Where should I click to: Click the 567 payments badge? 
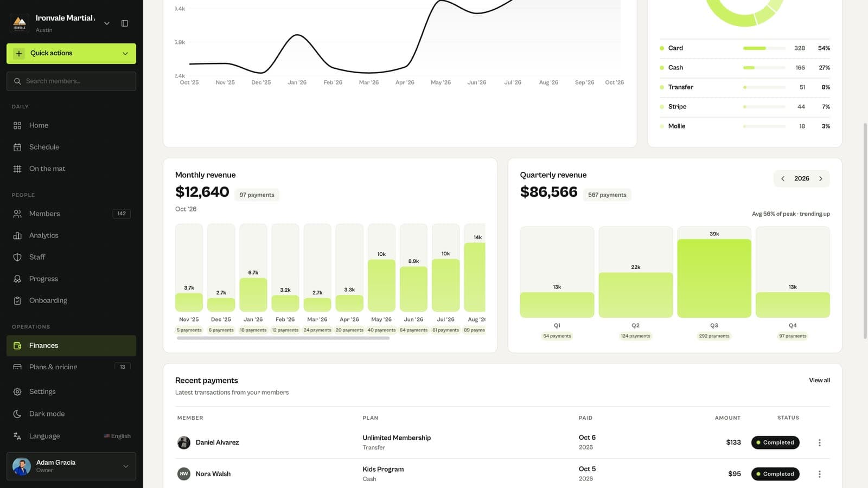tap(607, 195)
